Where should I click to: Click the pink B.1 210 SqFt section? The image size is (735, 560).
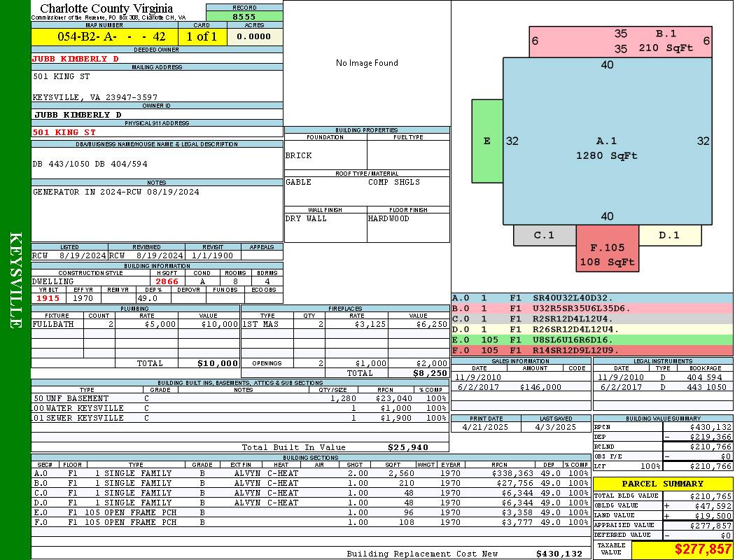pos(621,42)
